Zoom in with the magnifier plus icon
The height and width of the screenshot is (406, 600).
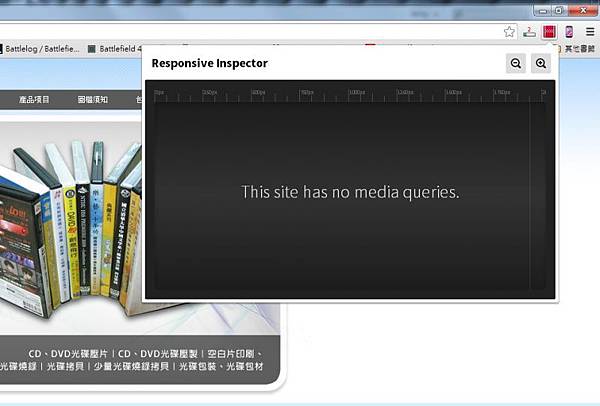[541, 63]
